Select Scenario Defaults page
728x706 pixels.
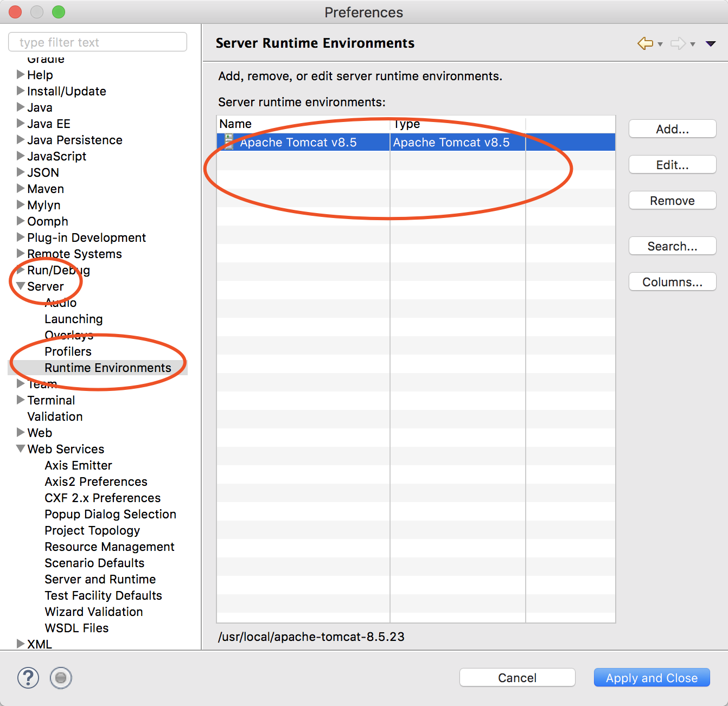point(95,563)
